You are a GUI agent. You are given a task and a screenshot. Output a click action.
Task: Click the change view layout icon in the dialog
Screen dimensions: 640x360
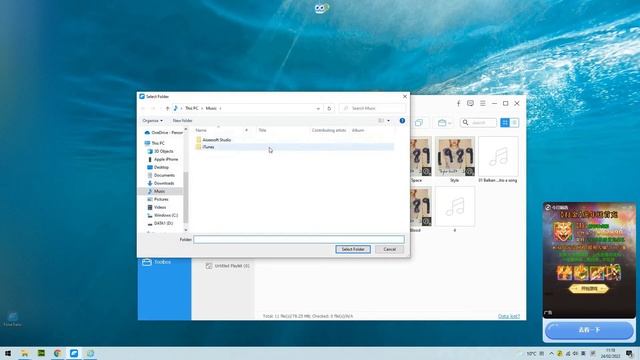(x=381, y=121)
